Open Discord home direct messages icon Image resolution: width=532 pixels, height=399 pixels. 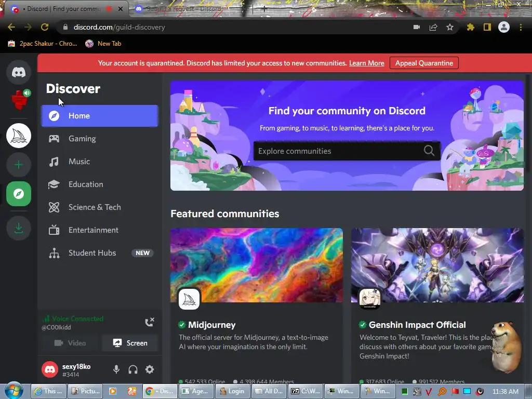tap(19, 72)
